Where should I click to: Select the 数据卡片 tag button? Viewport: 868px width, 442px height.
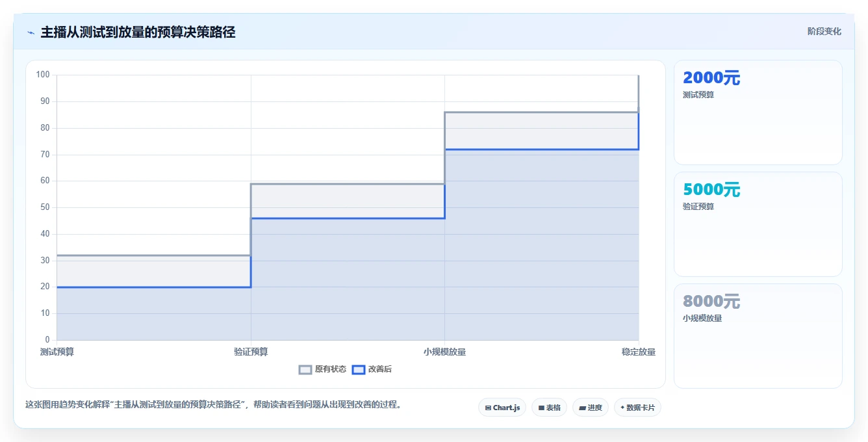point(637,408)
